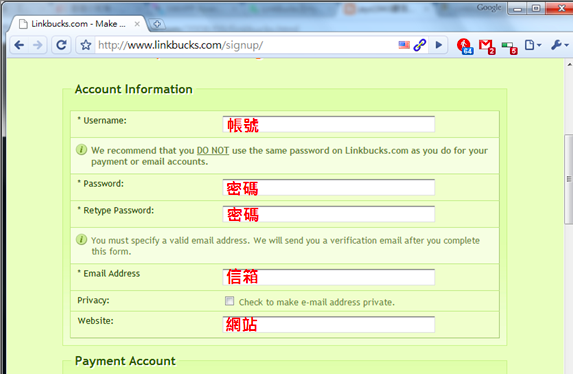Click the Retype Password input field

[x=329, y=214]
